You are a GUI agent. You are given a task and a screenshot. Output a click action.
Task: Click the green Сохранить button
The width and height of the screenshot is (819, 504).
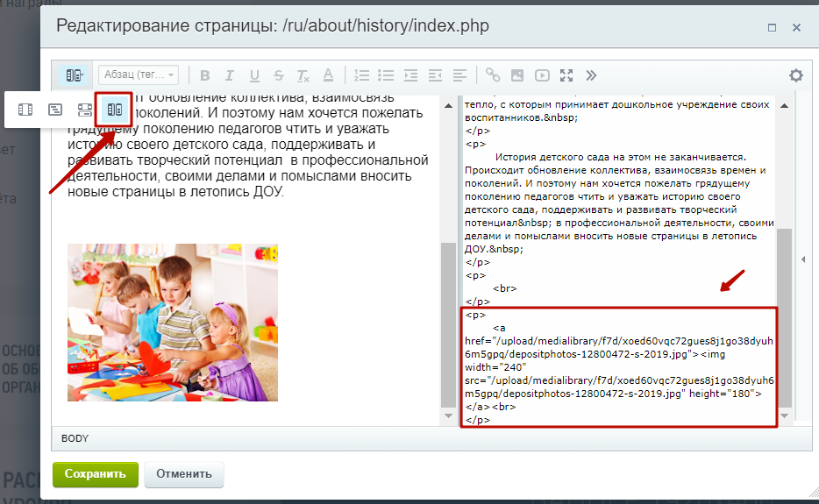tap(95, 474)
